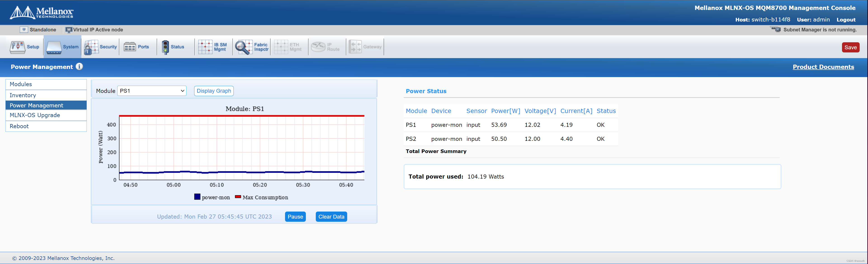Click the Clear Data button
The height and width of the screenshot is (264, 868).
click(x=331, y=217)
